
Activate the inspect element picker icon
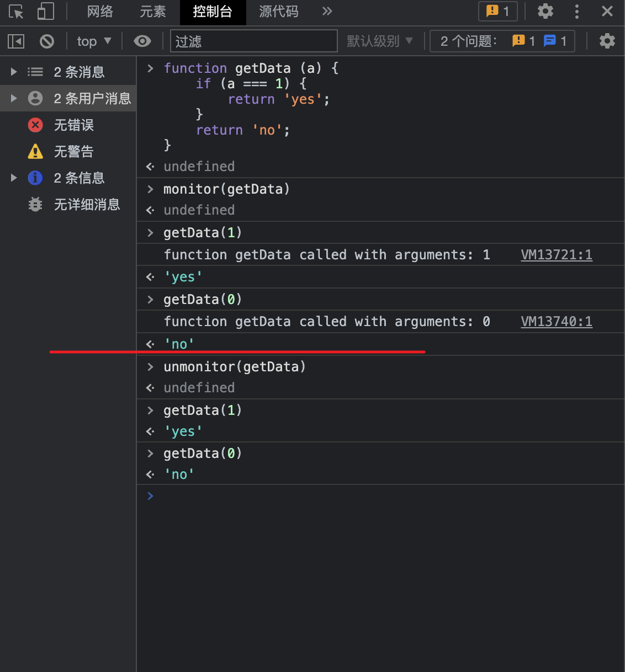[17, 12]
